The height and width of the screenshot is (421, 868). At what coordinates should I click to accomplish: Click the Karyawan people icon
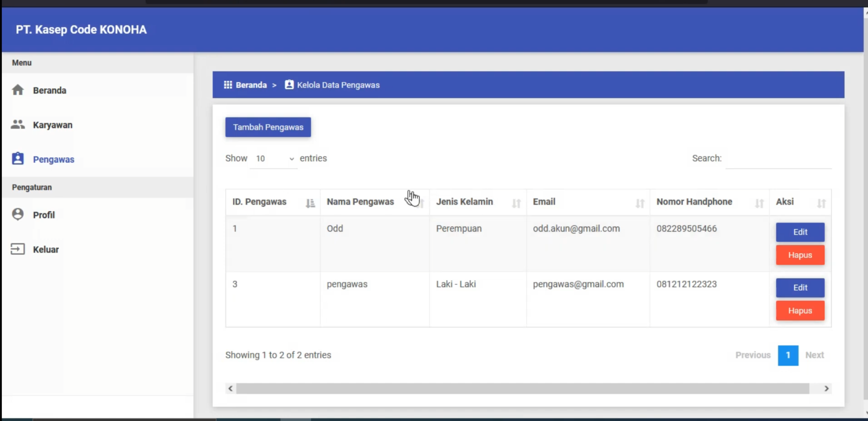[18, 125]
